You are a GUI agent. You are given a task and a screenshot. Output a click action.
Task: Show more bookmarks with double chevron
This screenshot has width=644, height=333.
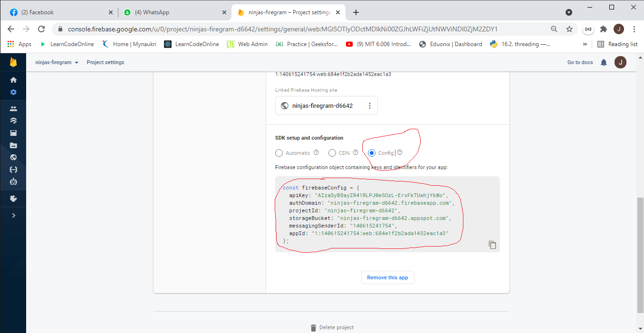coord(585,44)
